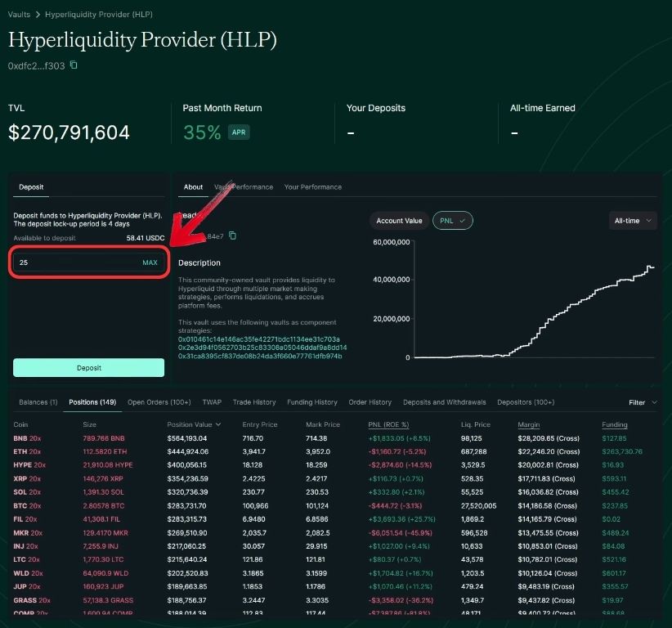Select the PNL chart toggle
This screenshot has height=628, width=672.
(x=453, y=221)
